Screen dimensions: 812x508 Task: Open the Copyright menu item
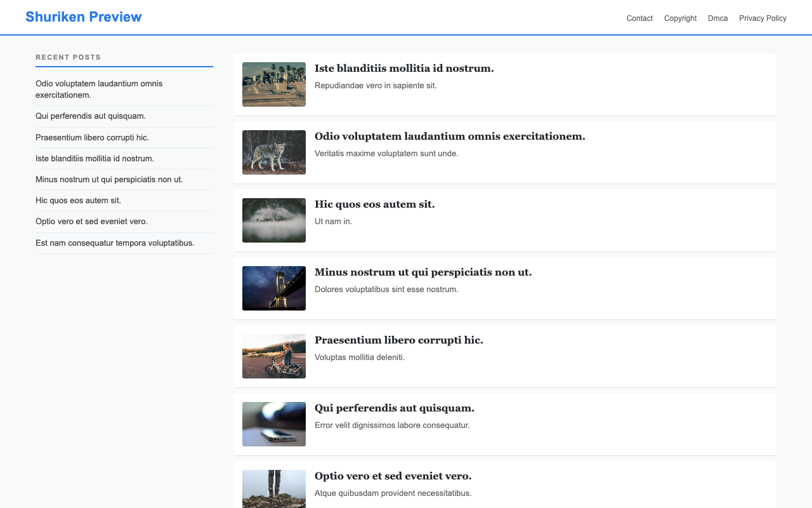(680, 18)
